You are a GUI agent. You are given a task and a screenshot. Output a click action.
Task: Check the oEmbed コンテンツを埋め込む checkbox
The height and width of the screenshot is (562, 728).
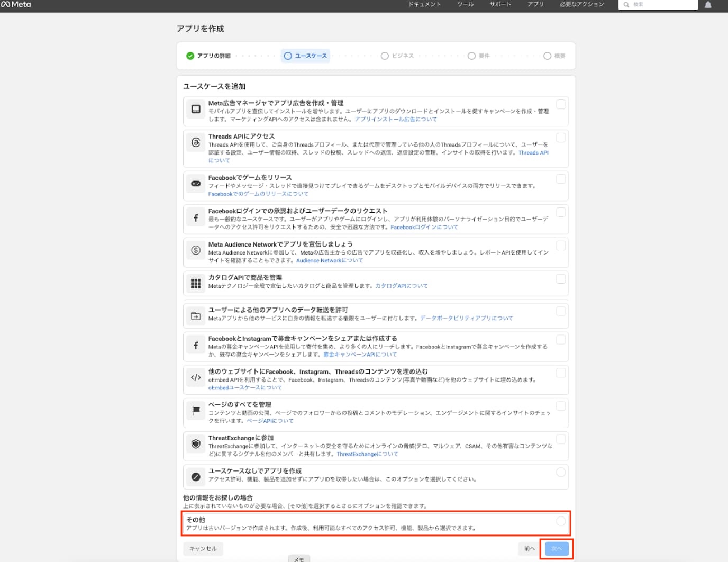pyautogui.click(x=561, y=373)
